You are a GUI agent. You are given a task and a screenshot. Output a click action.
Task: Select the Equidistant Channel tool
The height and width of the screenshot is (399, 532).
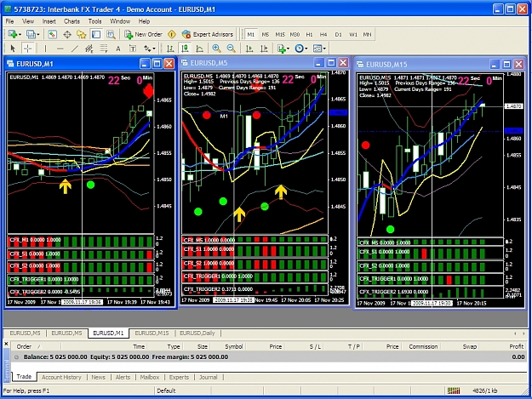(x=89, y=48)
